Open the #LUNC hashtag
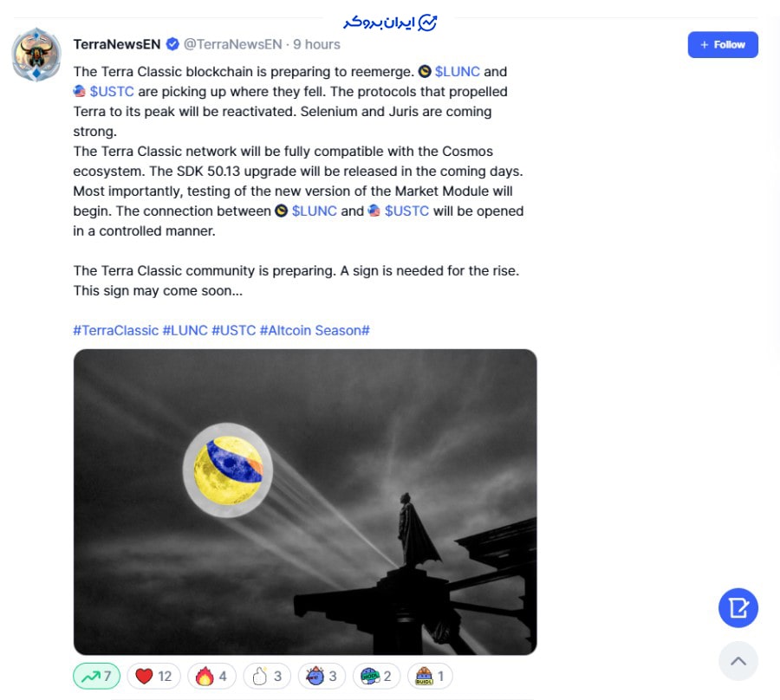This screenshot has height=700, width=780. pos(185,330)
